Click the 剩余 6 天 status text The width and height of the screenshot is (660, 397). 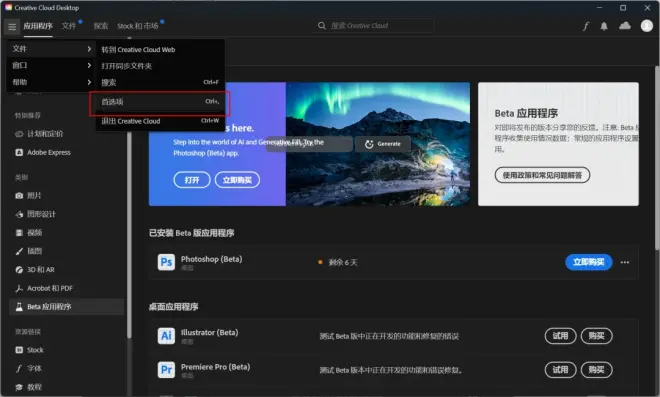coord(343,262)
